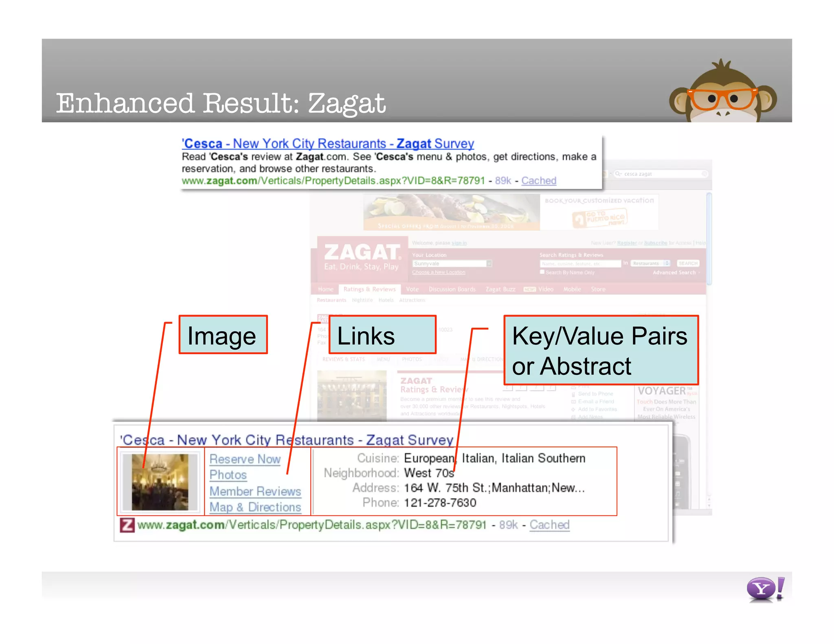Open enhanced result 'Cesca title link
834x644 pixels.
point(287,440)
